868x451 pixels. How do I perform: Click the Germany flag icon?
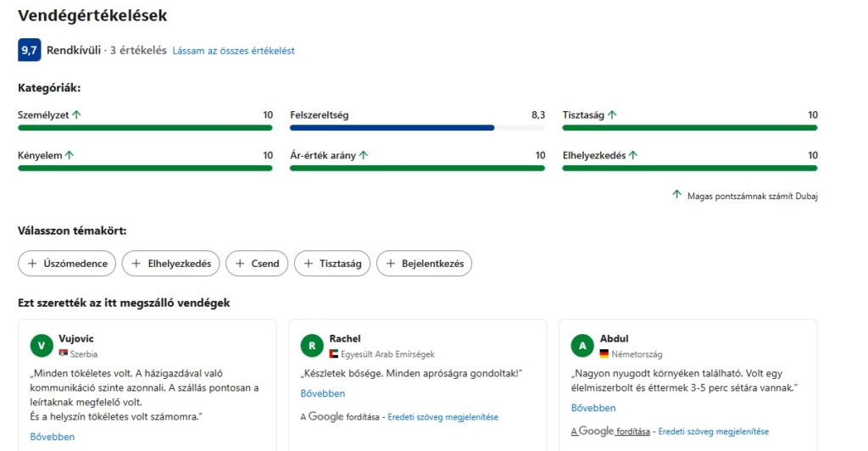[604, 354]
